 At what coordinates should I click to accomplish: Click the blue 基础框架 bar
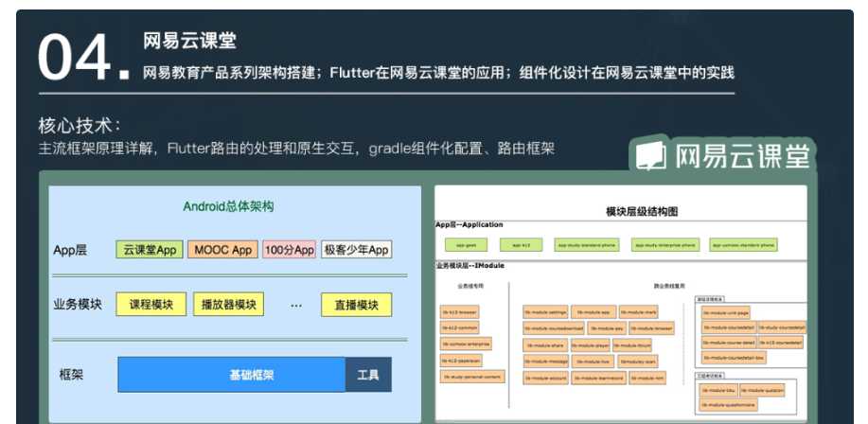point(231,375)
